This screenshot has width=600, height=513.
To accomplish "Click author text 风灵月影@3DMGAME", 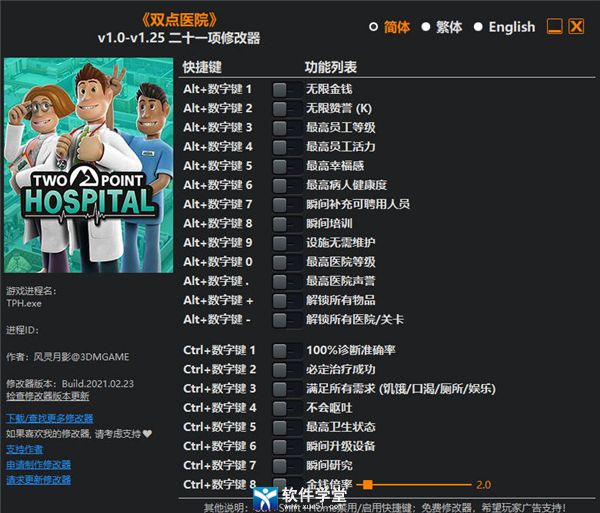I will 82,357.
